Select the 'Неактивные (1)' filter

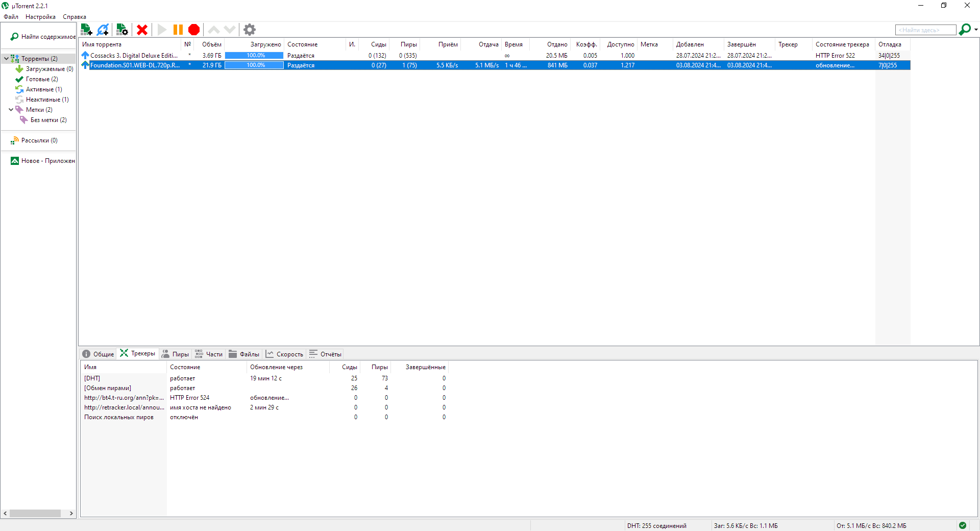click(47, 100)
